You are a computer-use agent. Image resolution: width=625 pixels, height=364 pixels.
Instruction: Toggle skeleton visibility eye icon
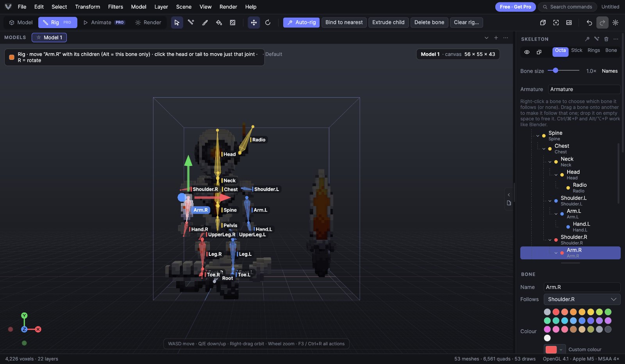[x=527, y=52]
